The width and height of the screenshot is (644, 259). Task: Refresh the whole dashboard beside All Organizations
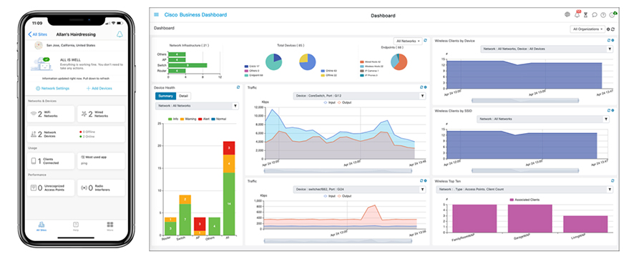[613, 29]
